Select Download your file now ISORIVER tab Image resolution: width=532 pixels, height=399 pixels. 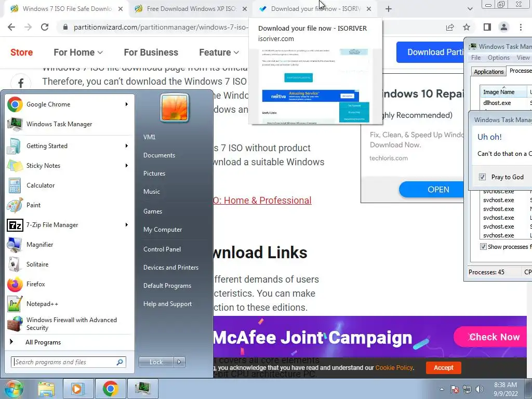[315, 9]
